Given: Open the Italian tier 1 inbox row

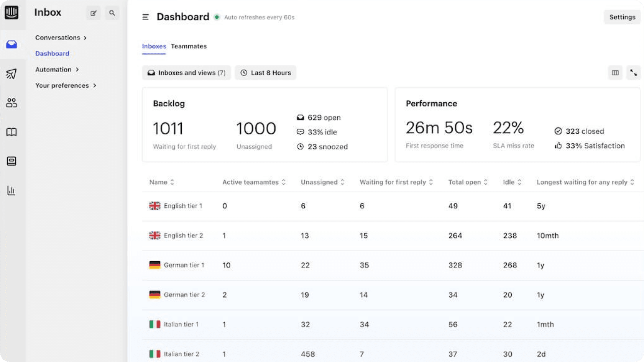Looking at the screenshot, I should 393,324.
